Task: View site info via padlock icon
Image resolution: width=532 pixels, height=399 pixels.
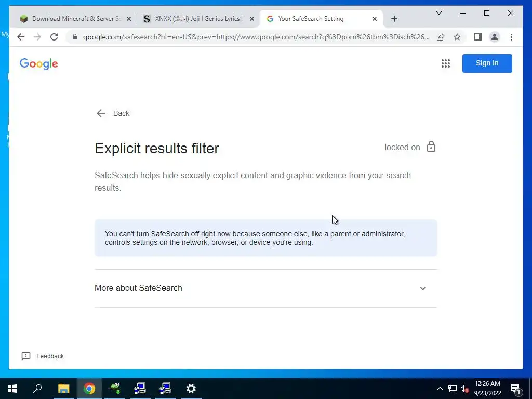Action: 75,37
